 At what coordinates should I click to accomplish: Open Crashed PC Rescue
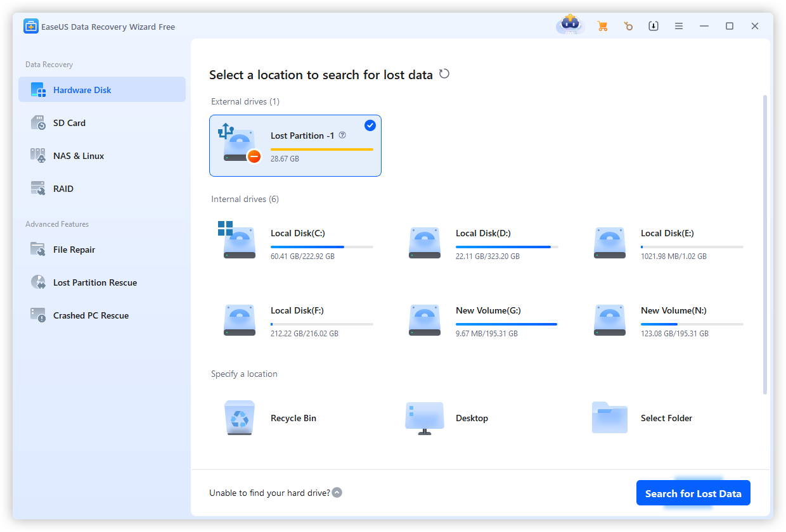point(91,315)
